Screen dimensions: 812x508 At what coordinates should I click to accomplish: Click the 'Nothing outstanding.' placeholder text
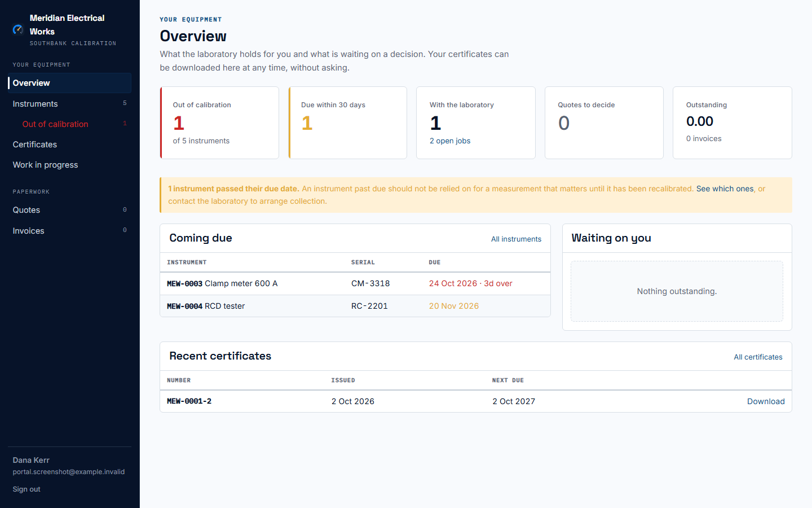pyautogui.click(x=677, y=291)
